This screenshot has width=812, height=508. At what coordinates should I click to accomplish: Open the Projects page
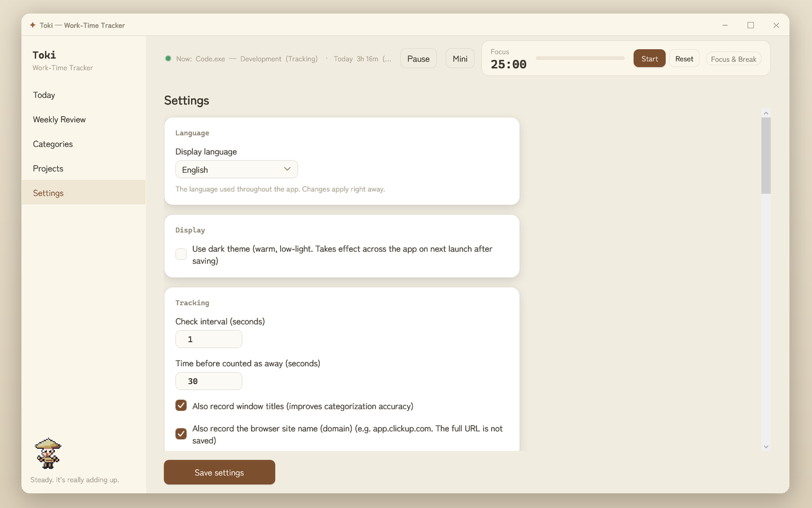(83, 169)
